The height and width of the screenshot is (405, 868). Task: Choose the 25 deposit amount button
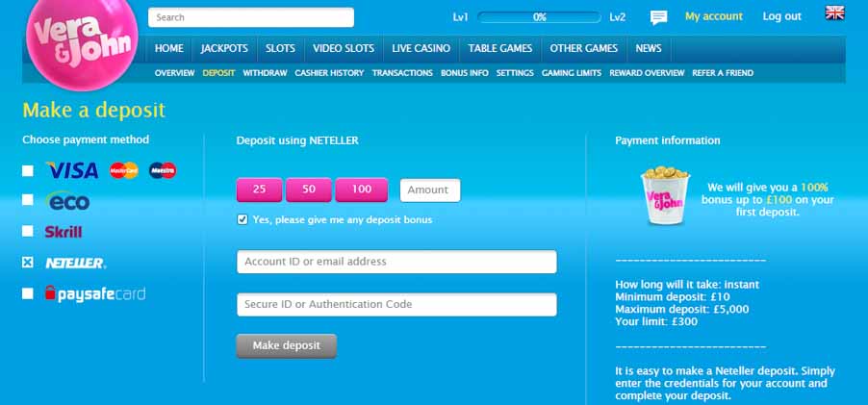[259, 190]
